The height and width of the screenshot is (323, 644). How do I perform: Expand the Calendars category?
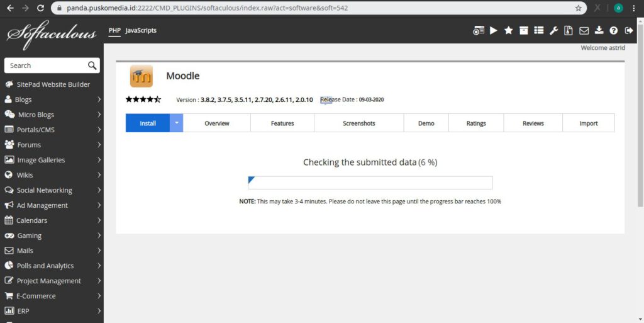point(52,220)
